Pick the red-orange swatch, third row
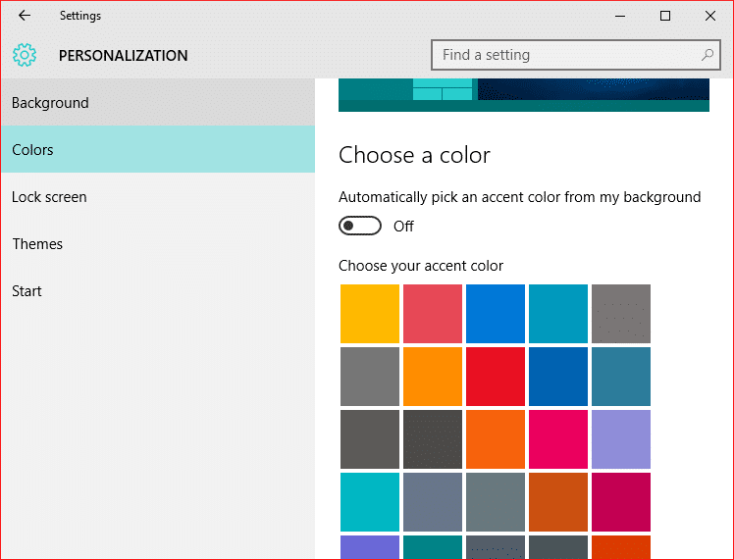 [496, 439]
